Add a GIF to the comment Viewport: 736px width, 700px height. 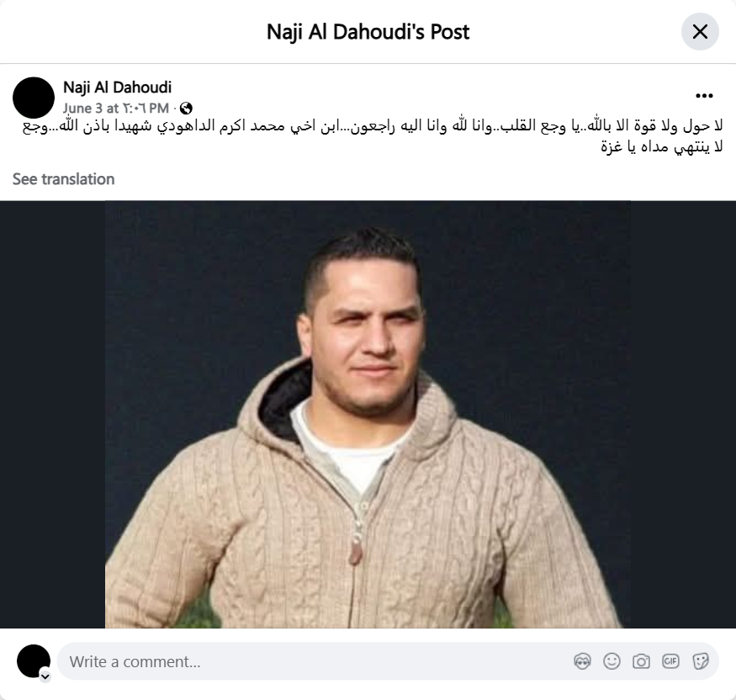point(670,661)
